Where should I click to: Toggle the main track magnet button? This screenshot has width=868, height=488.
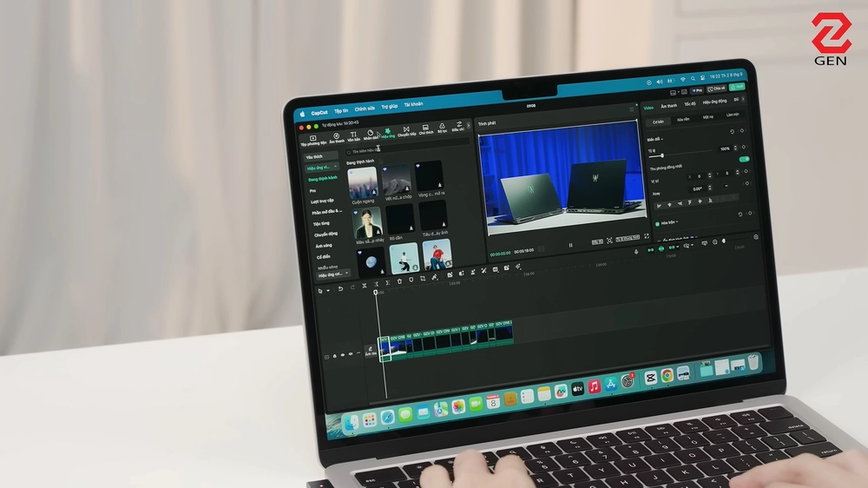click(x=650, y=250)
